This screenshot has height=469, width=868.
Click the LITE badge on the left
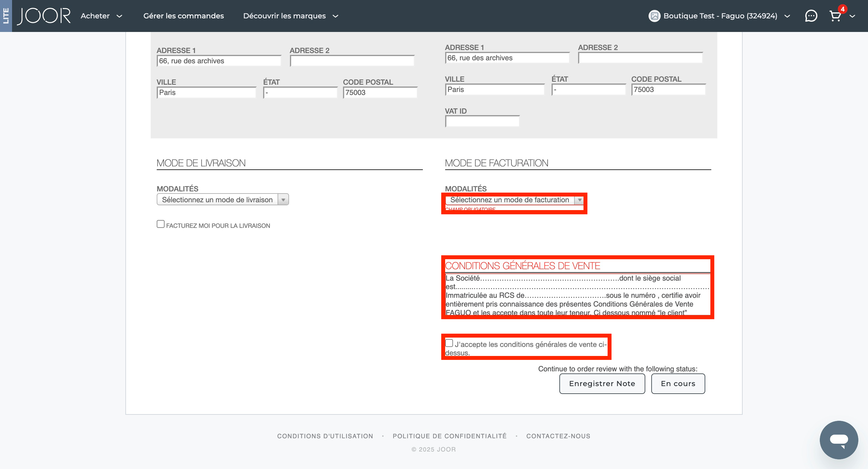[x=6, y=16]
